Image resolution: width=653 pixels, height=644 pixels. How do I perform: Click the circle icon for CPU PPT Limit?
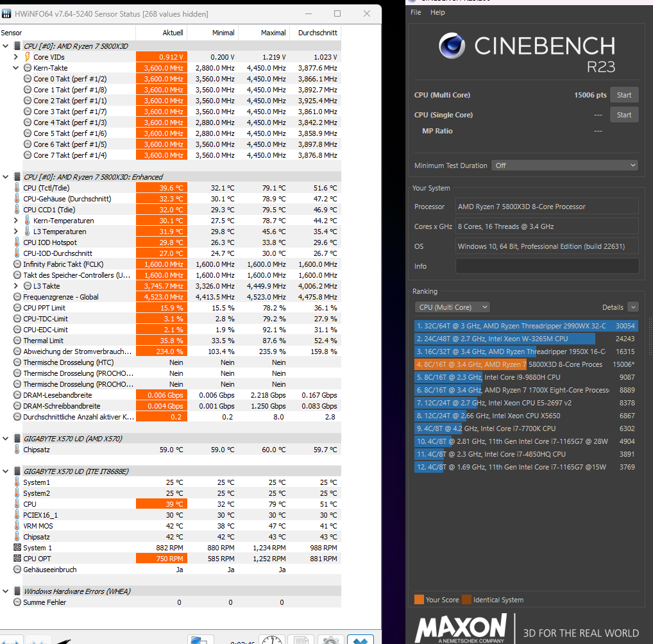[x=17, y=307]
